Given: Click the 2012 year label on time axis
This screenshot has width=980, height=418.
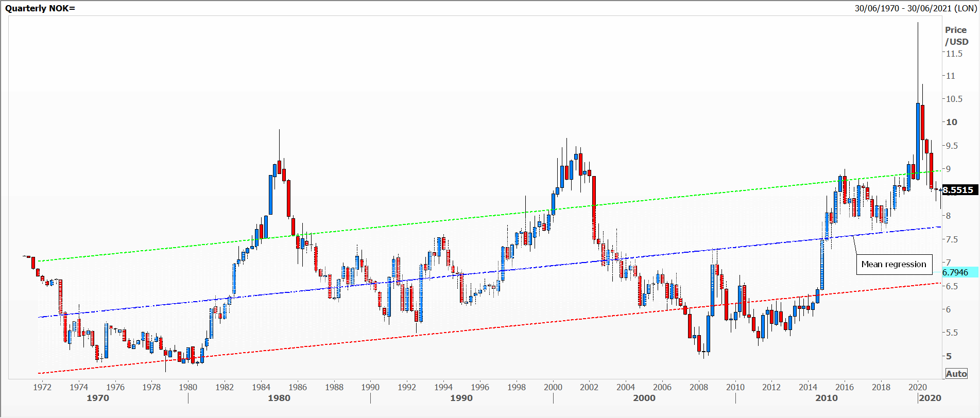Looking at the screenshot, I should point(771,387).
